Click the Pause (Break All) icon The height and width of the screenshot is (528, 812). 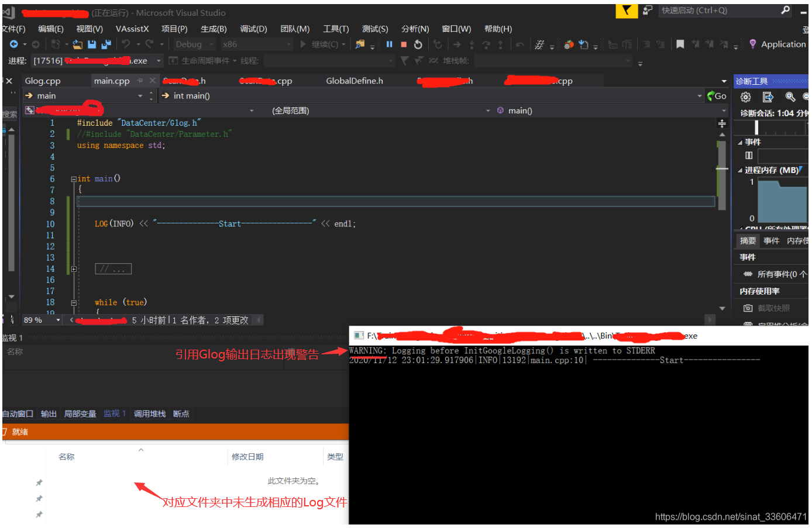[389, 44]
